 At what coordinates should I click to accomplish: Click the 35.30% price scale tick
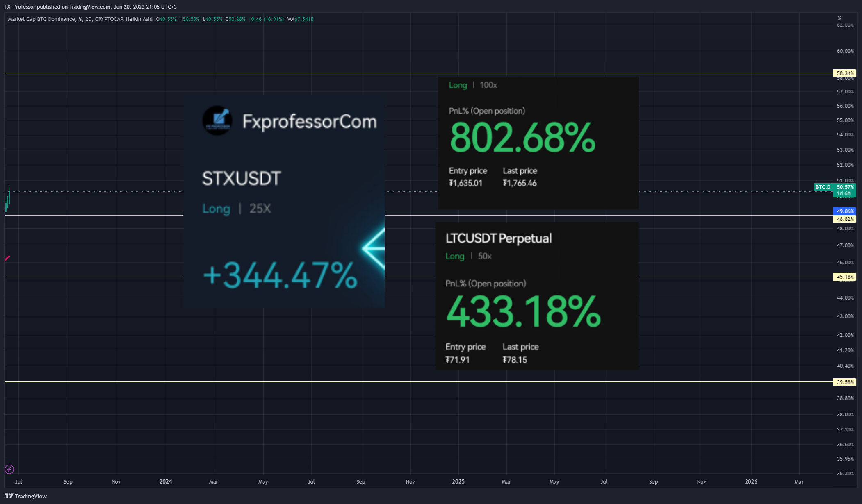point(845,474)
